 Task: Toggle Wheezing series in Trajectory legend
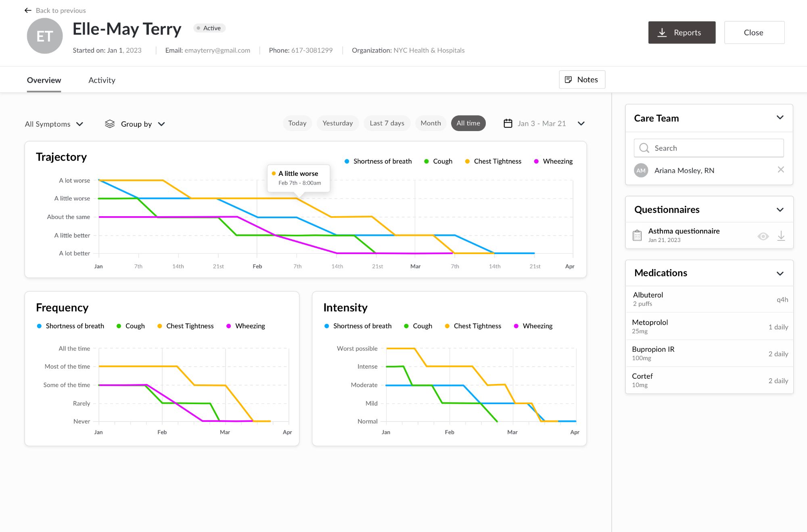(x=553, y=161)
